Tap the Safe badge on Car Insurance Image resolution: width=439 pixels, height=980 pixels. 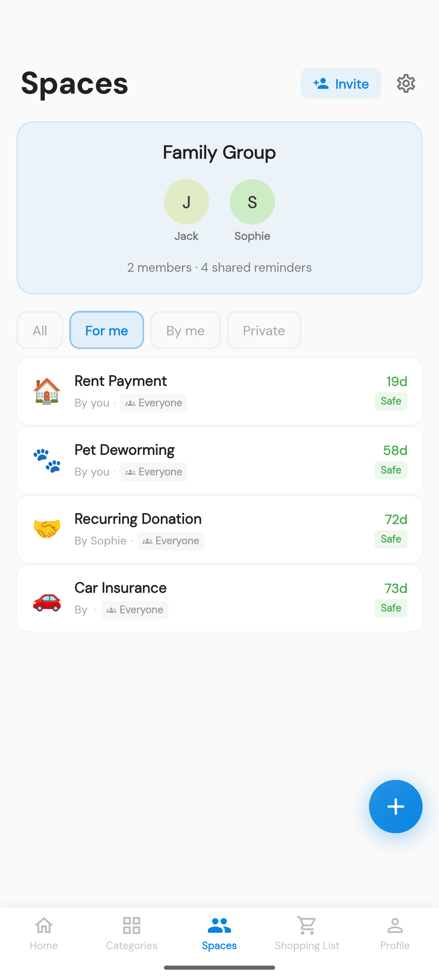tap(391, 608)
